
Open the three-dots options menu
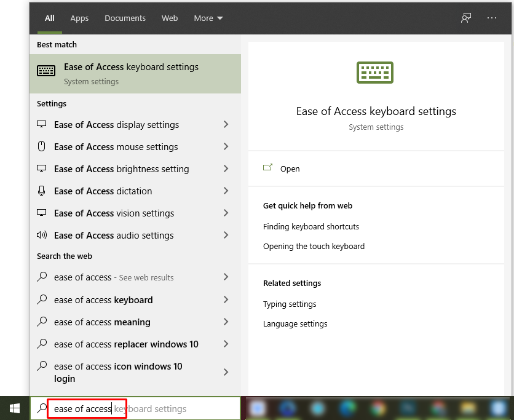click(x=491, y=18)
